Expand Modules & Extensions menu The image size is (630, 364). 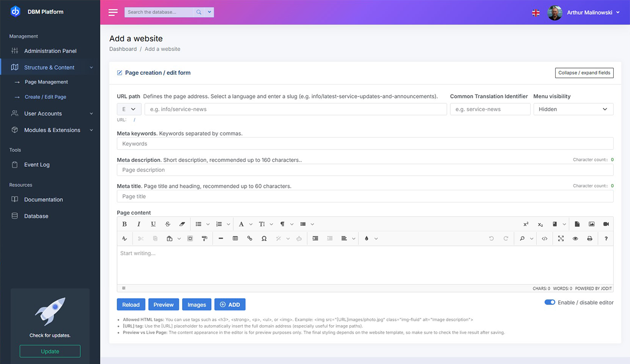coord(50,130)
